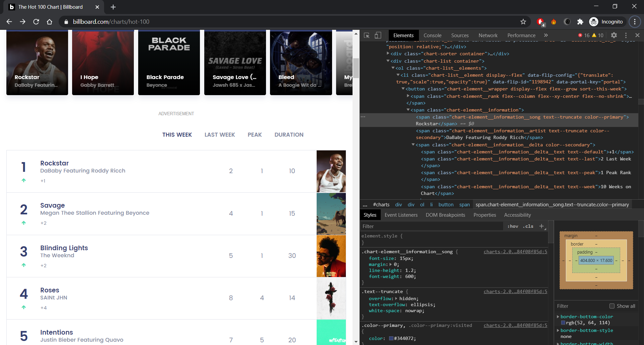Bookmark the page with the star icon

tap(523, 21)
